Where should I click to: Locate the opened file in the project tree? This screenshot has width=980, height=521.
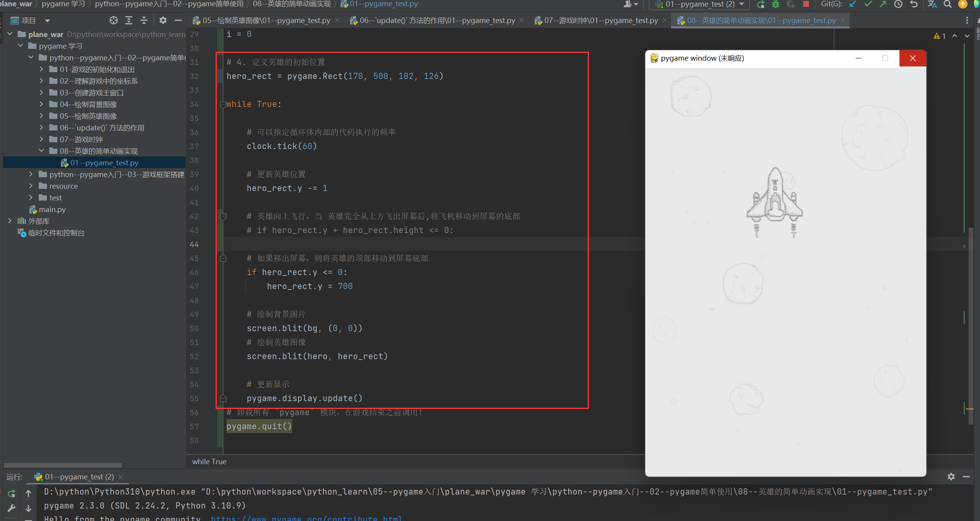(113, 21)
